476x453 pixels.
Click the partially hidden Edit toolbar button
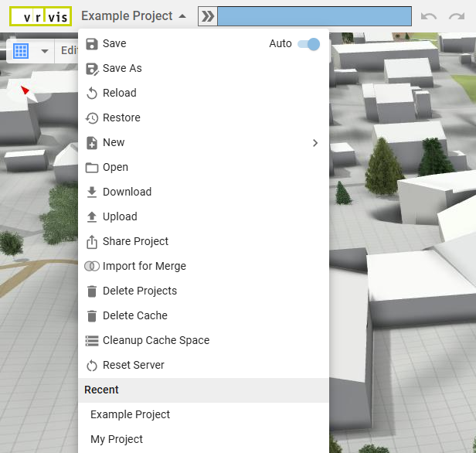click(x=69, y=51)
